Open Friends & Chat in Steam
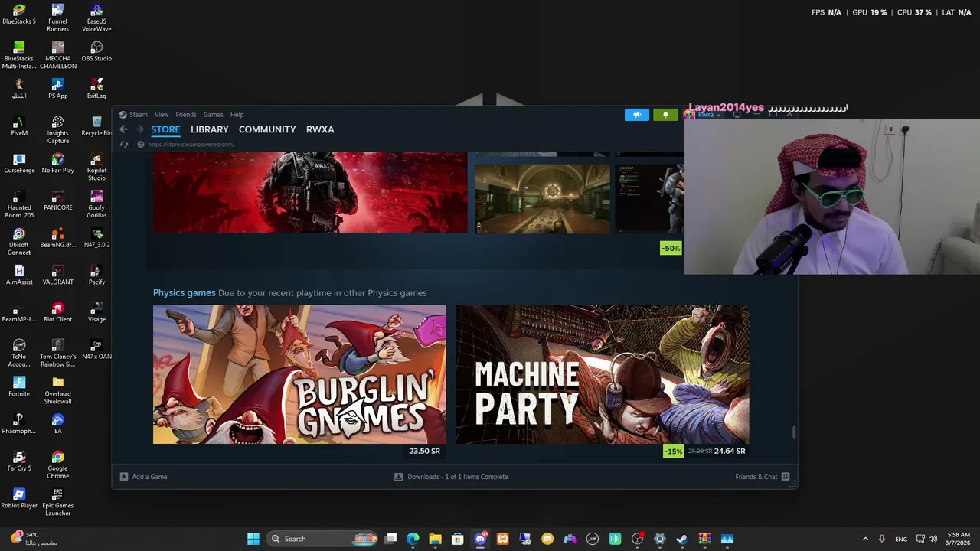Screen dimensions: 980x551 [763, 477]
